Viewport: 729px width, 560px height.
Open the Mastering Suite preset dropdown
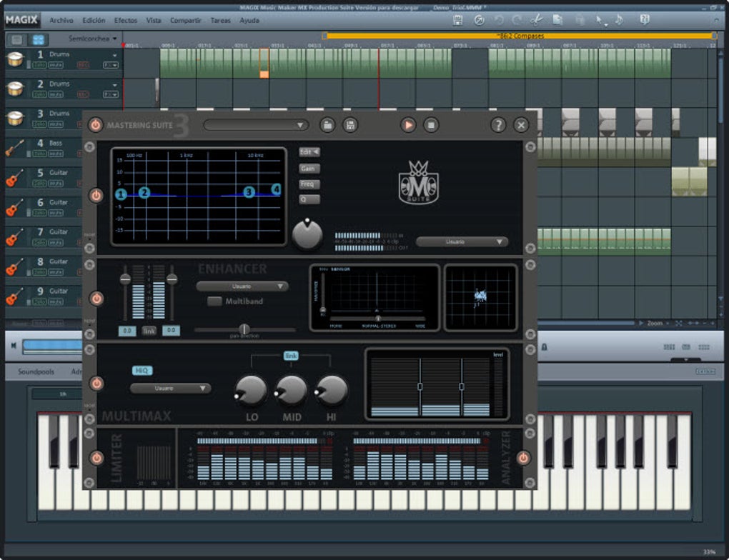click(256, 125)
